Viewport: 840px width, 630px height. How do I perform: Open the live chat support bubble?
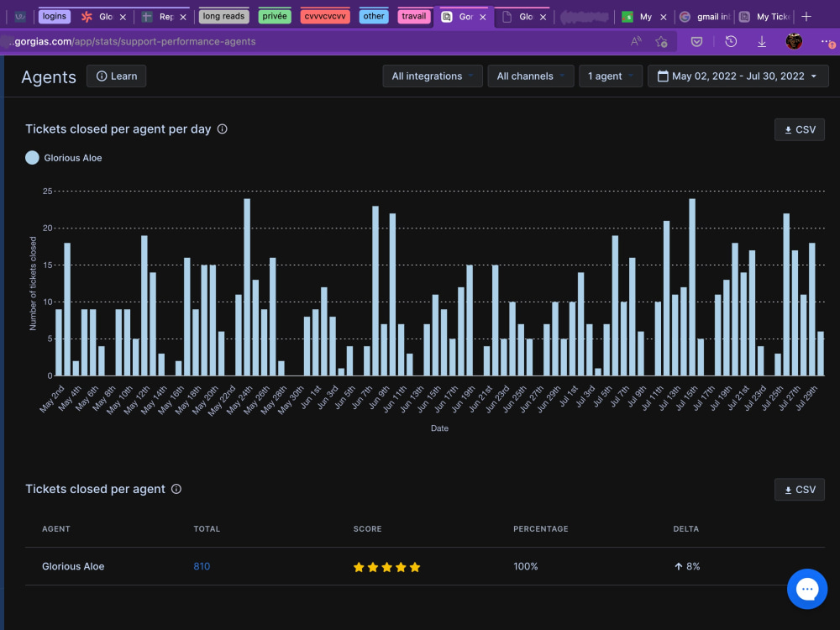[806, 589]
